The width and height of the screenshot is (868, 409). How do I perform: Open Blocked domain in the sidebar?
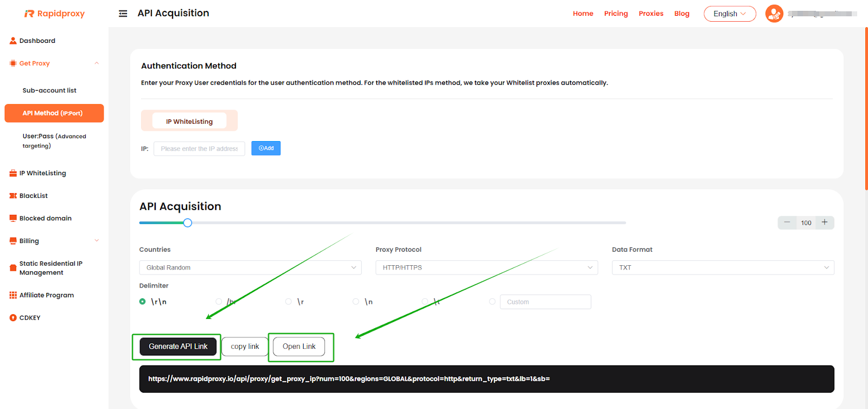46,219
